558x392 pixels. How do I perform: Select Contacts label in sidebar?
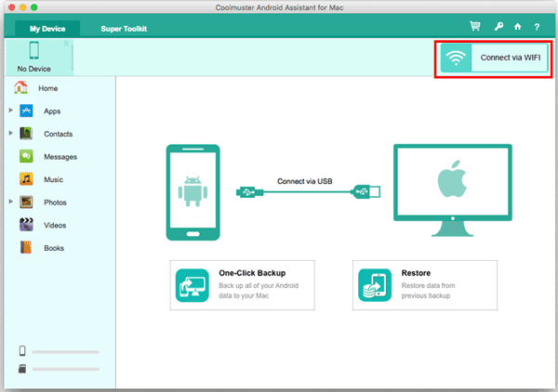(59, 134)
